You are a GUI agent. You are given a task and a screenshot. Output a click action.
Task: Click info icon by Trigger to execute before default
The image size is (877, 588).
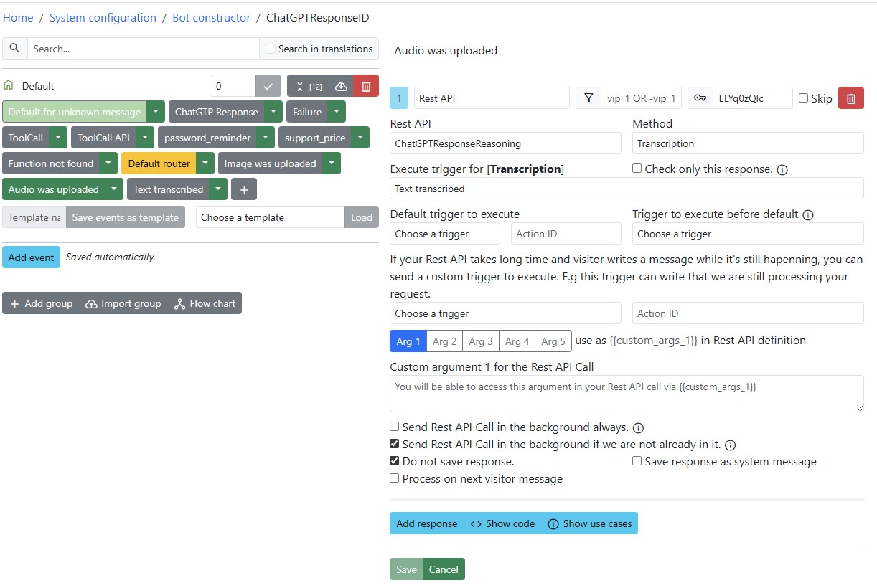808,214
